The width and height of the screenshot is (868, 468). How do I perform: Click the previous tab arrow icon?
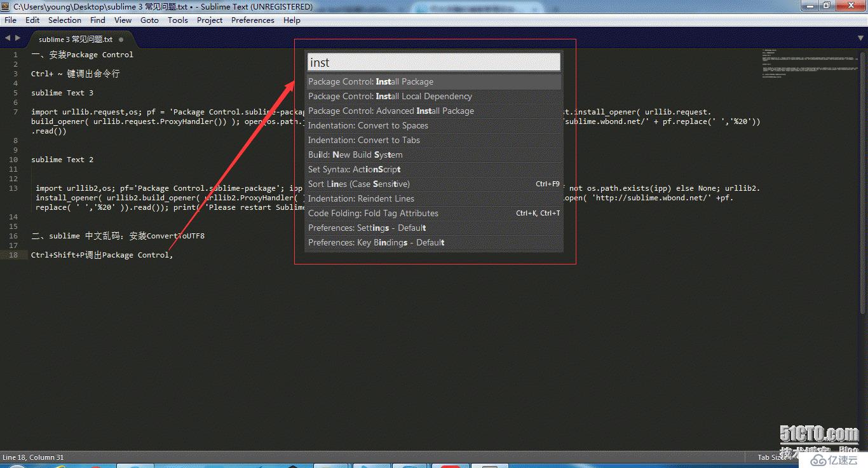[x=8, y=38]
